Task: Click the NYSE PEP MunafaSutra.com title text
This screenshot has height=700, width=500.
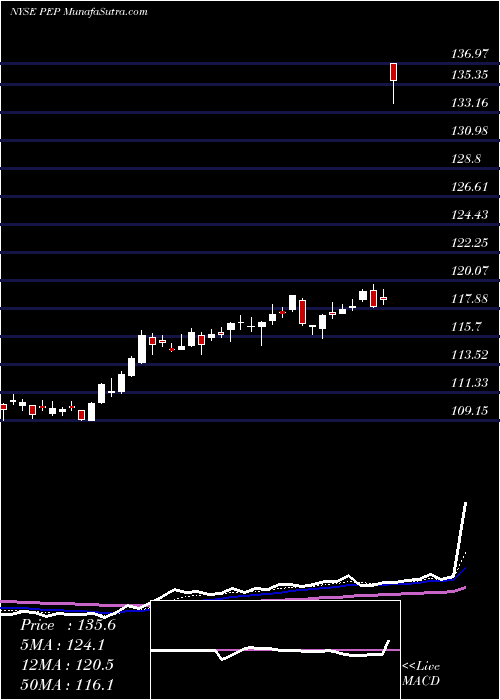Action: click(x=79, y=11)
